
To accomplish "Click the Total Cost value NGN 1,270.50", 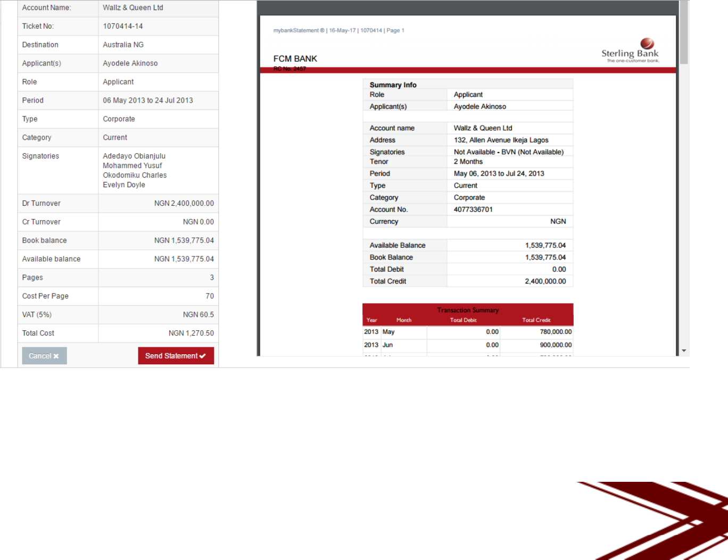I will point(191,333).
